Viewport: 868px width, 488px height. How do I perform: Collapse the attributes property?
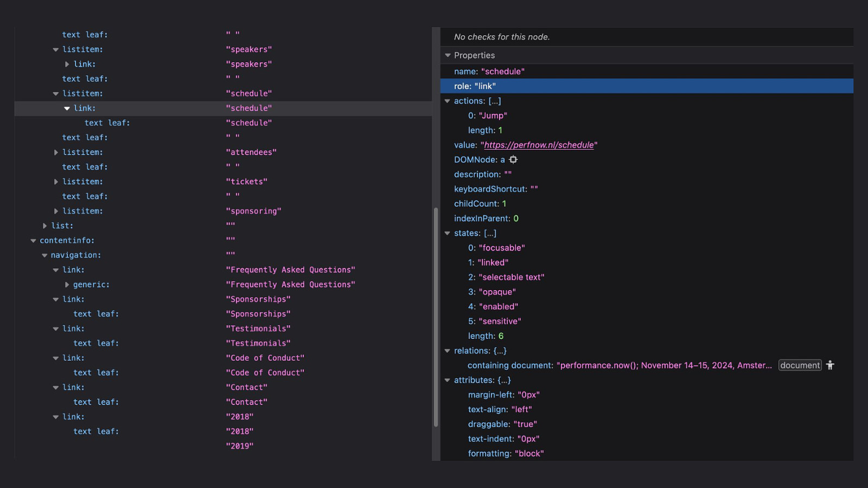(x=448, y=380)
